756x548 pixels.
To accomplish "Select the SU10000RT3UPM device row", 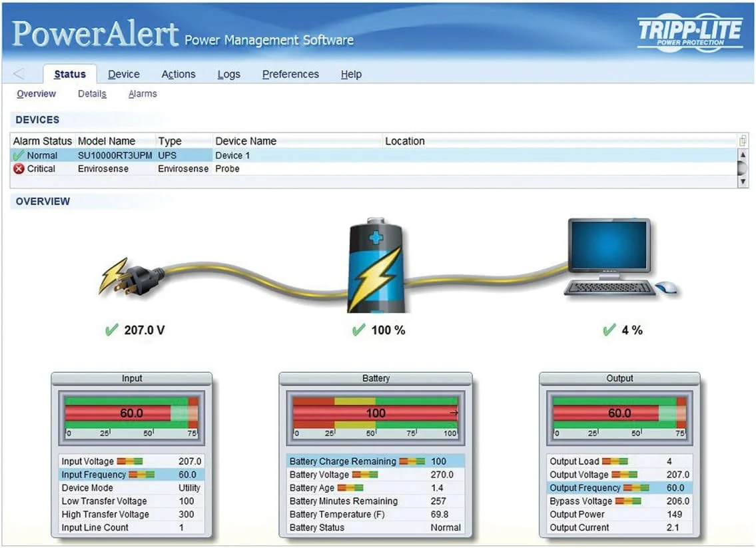I will coord(115,155).
